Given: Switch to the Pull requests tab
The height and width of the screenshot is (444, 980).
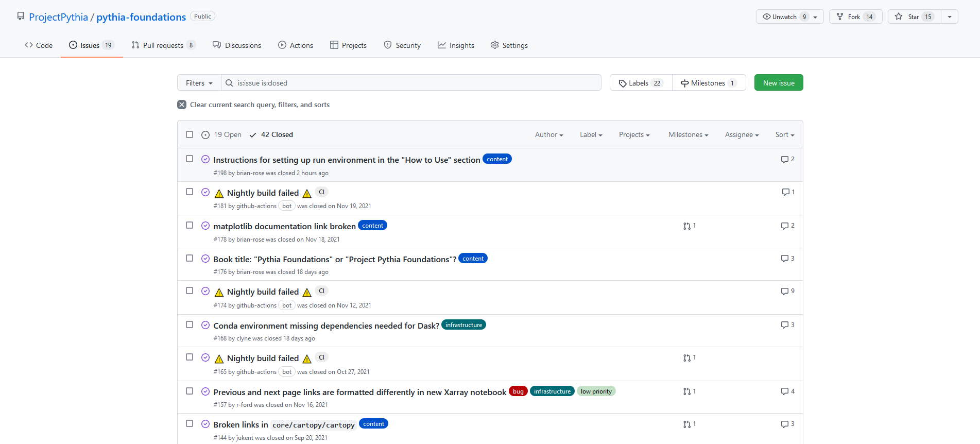Looking at the screenshot, I should 163,45.
